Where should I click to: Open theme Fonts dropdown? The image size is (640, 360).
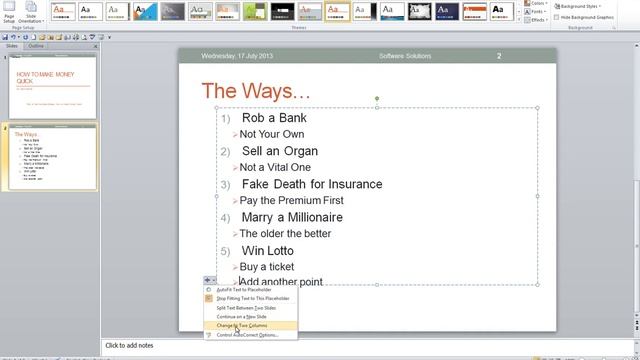point(536,11)
